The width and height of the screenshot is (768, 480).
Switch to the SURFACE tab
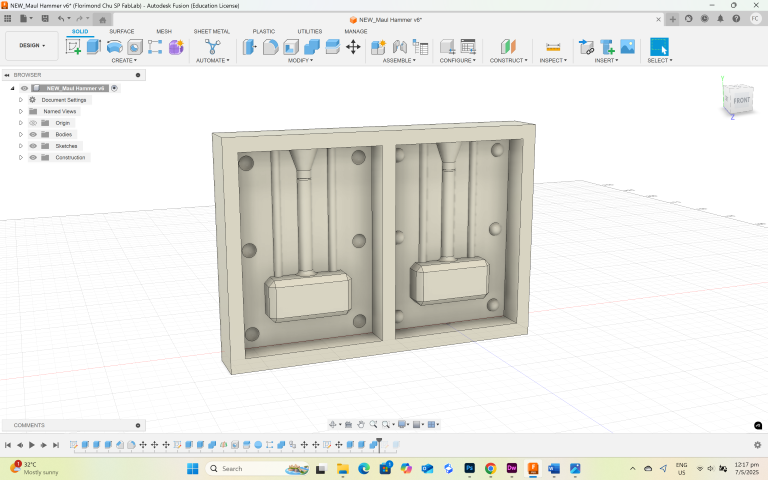[x=121, y=31]
